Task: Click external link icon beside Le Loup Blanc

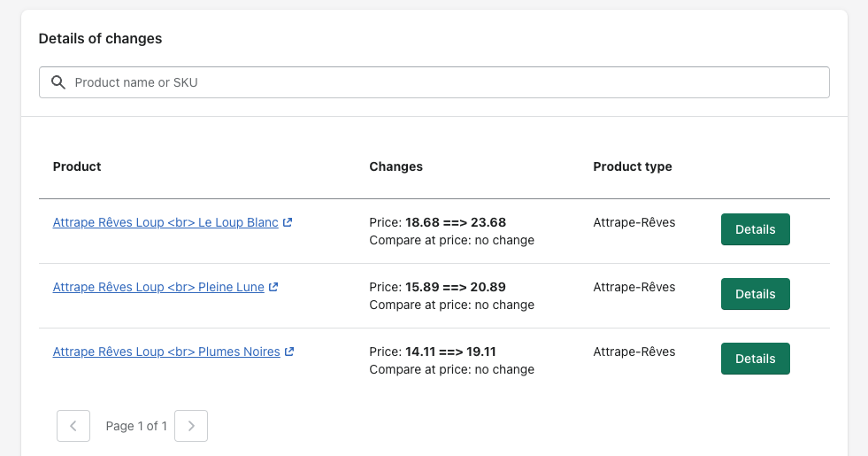Action: coord(288,222)
